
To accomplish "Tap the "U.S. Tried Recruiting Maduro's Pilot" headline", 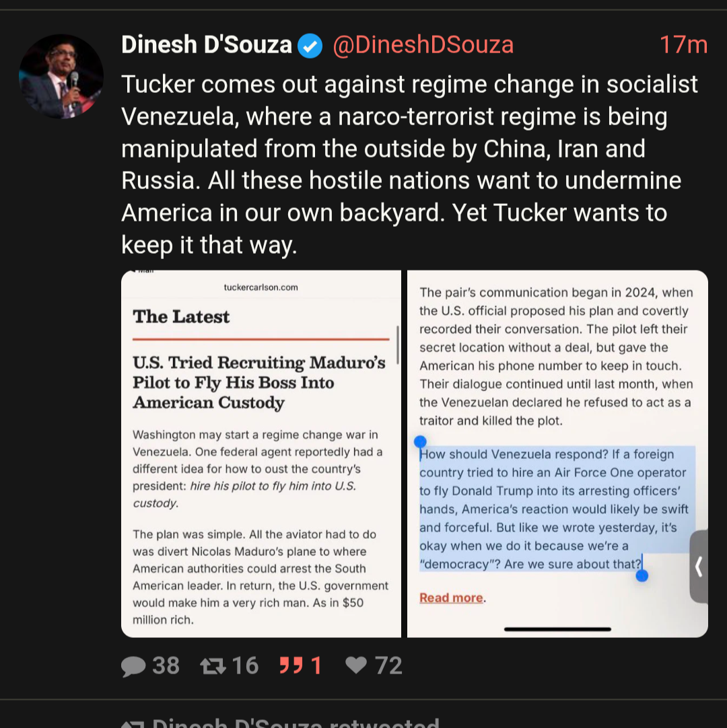I will [x=259, y=382].
